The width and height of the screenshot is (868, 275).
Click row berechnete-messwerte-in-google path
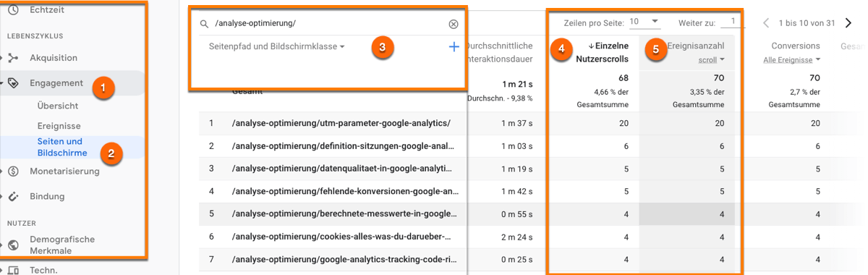[344, 214]
